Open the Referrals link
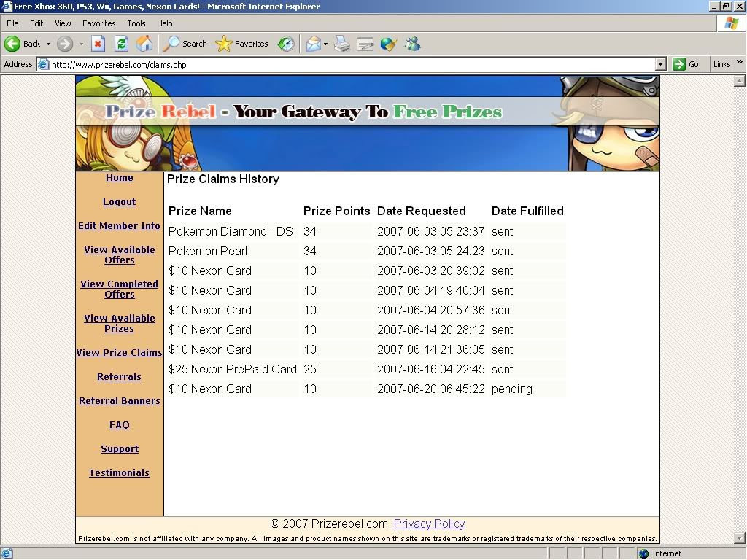The width and height of the screenshot is (747, 560). 119,377
